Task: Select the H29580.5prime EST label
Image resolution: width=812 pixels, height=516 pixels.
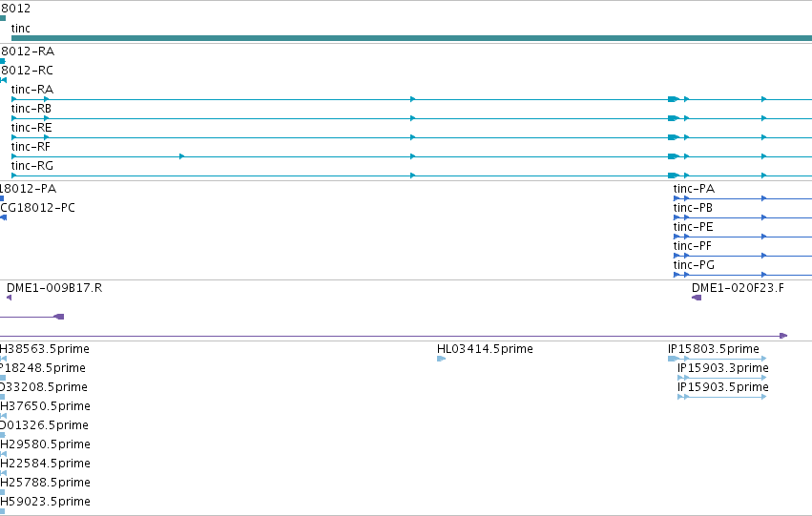Action: tap(45, 445)
